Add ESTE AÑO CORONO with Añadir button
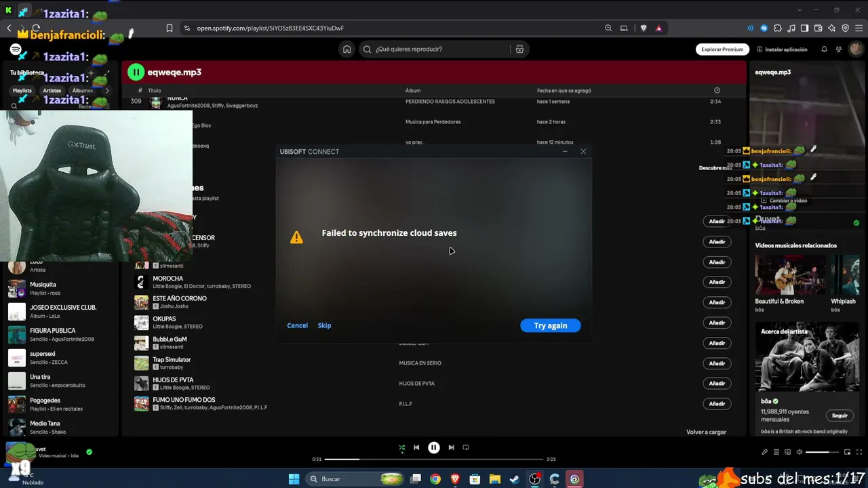 pyautogui.click(x=717, y=302)
